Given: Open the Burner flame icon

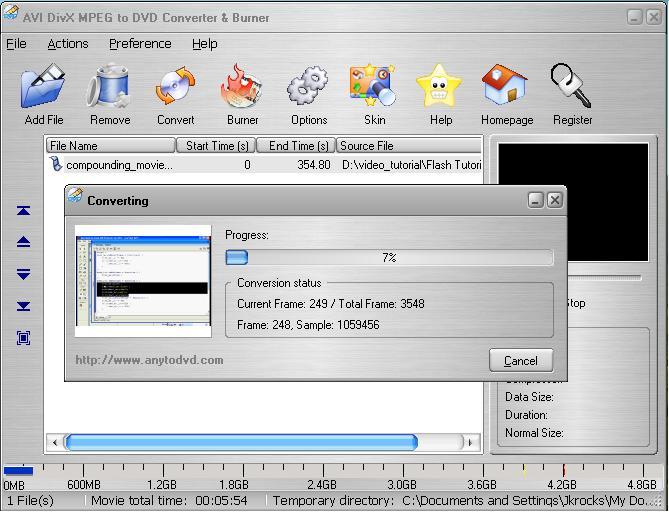Looking at the screenshot, I should point(241,86).
